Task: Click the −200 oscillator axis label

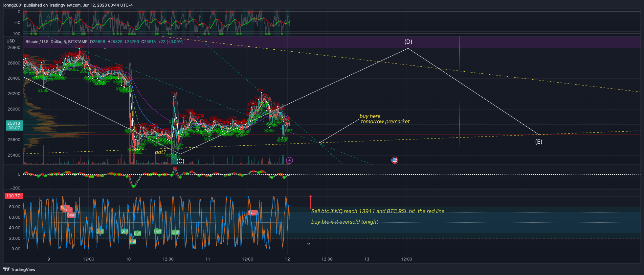Action: coord(15,188)
